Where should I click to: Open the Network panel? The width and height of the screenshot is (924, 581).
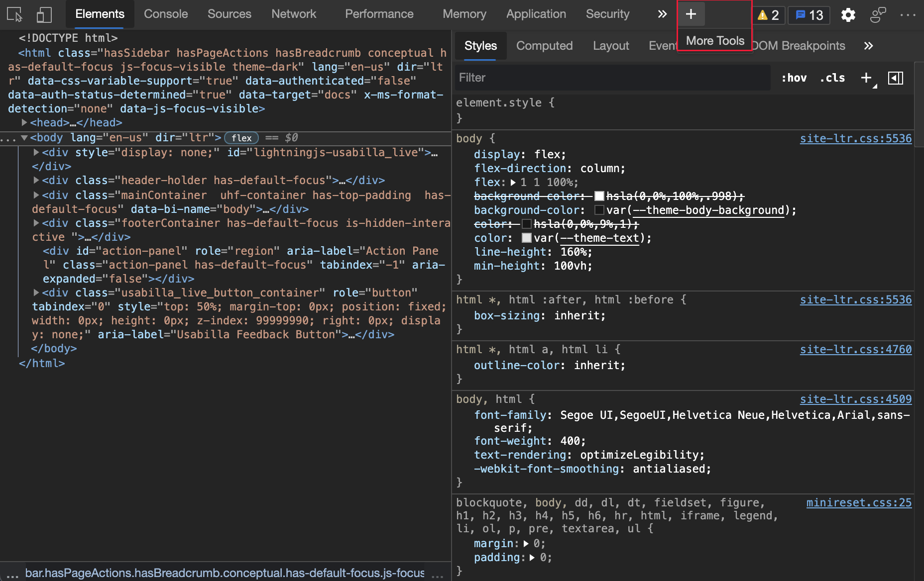coord(294,14)
